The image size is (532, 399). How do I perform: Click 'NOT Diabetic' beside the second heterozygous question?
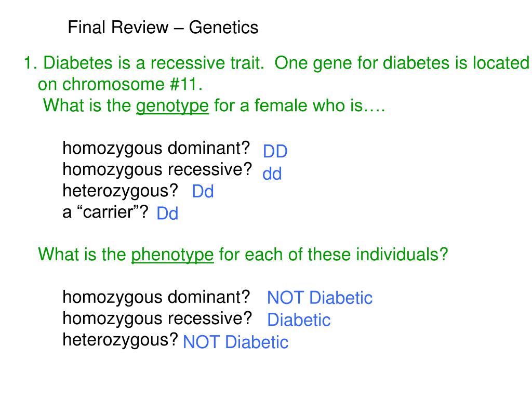coord(235,342)
